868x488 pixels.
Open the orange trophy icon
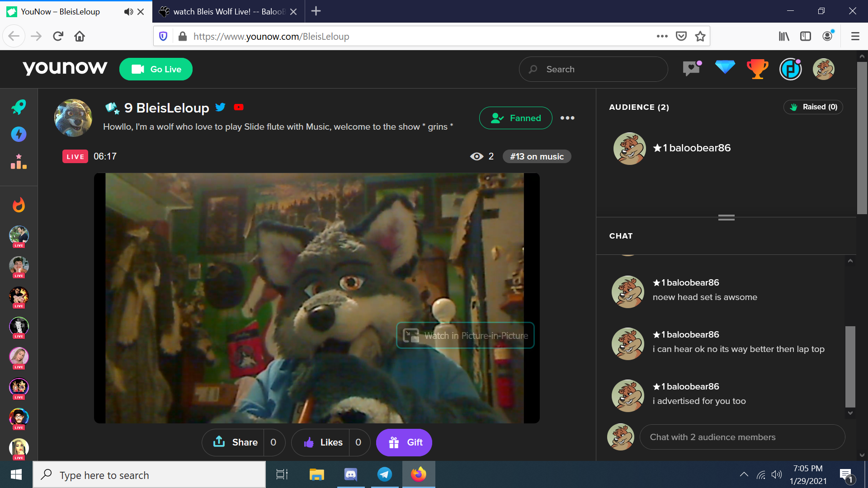[757, 69]
